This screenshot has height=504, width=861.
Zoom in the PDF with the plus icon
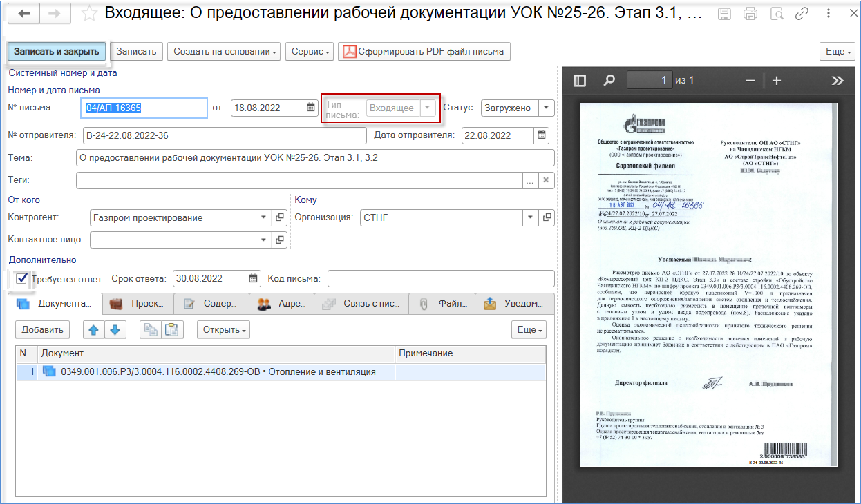click(x=776, y=81)
